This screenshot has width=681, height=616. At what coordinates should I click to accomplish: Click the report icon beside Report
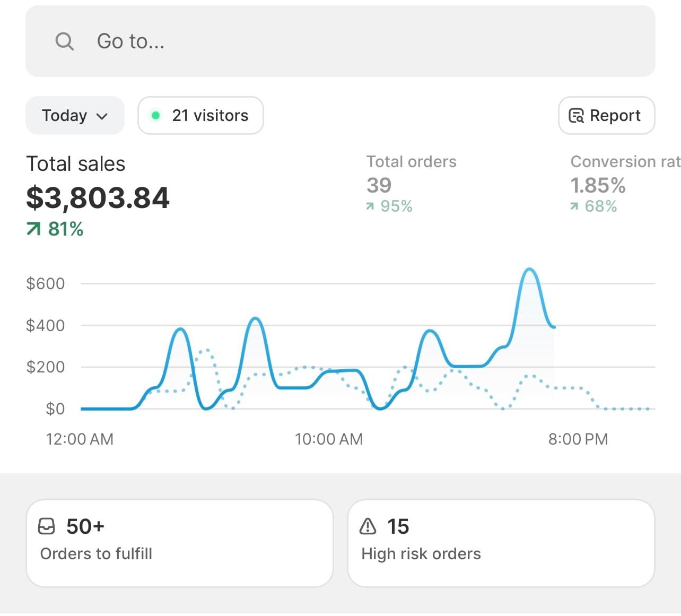point(576,116)
